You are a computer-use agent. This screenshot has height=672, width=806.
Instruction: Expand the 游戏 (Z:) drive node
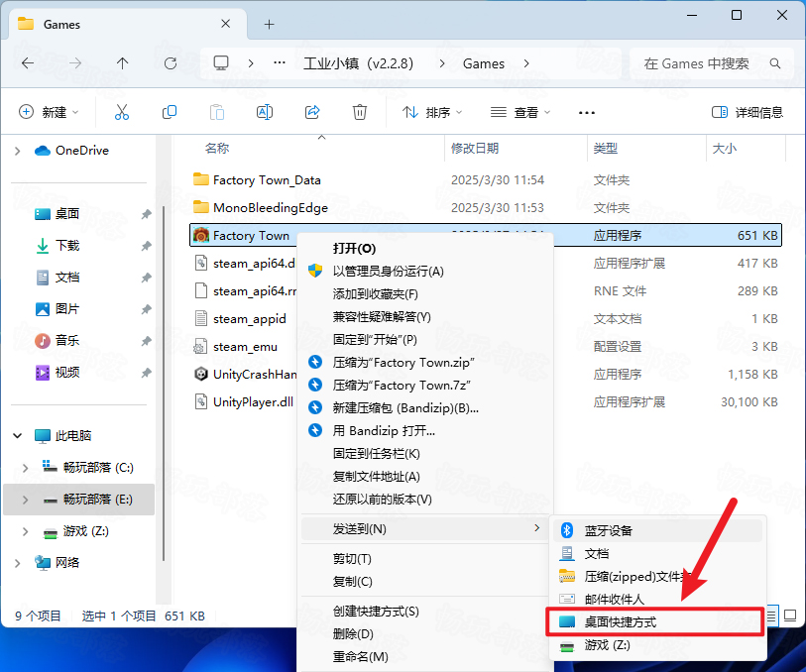[x=25, y=531]
